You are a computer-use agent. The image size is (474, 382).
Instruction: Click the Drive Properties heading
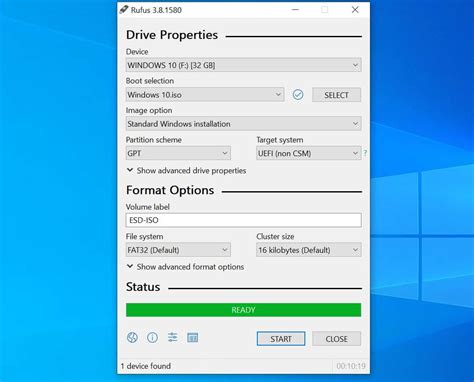(172, 35)
